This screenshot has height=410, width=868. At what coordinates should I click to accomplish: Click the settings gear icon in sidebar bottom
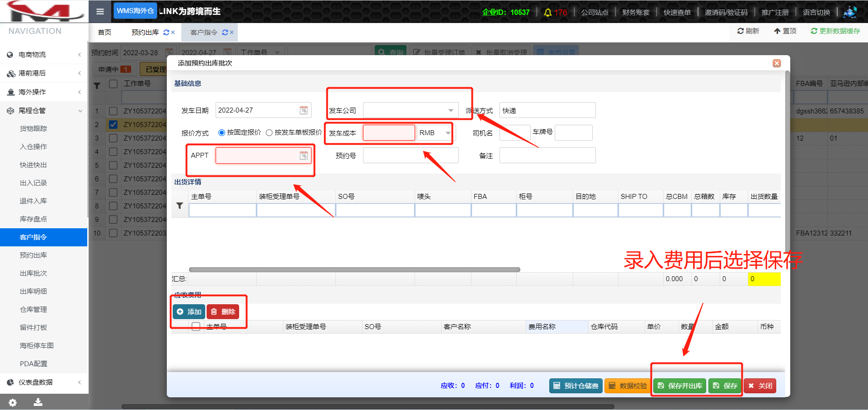point(13,402)
